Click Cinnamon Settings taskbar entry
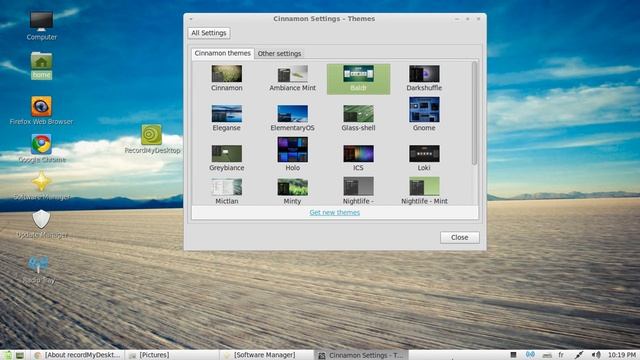 pyautogui.click(x=360, y=355)
